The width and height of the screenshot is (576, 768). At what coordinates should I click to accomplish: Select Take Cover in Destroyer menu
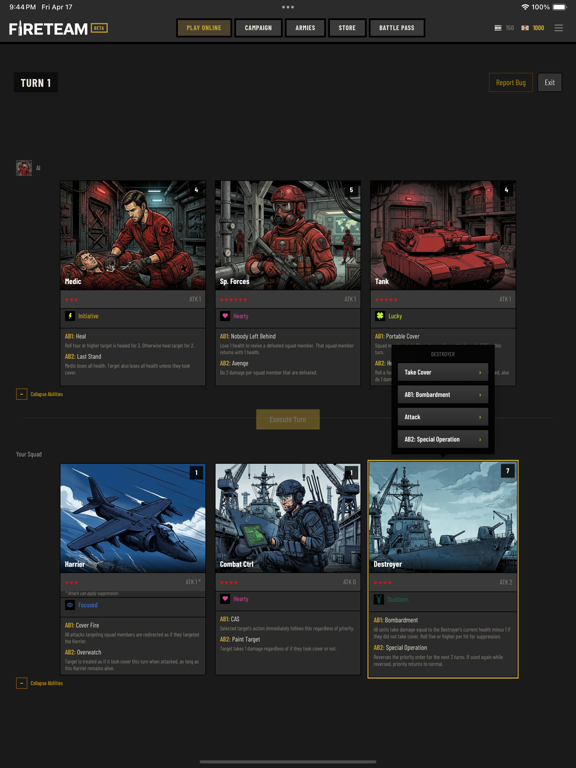click(443, 372)
